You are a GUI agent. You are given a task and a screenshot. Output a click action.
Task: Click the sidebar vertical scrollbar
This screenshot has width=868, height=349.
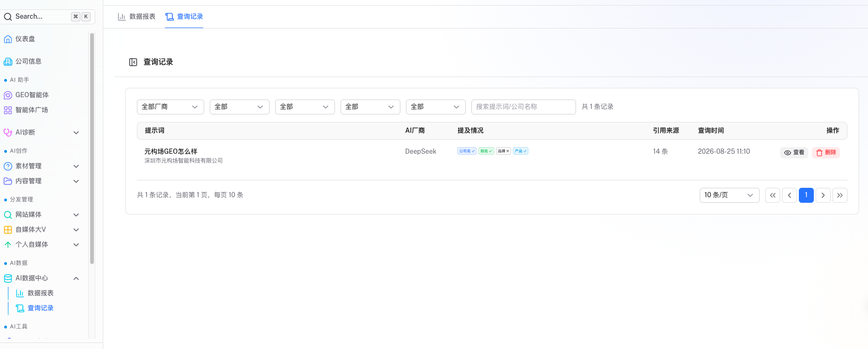click(x=92, y=149)
